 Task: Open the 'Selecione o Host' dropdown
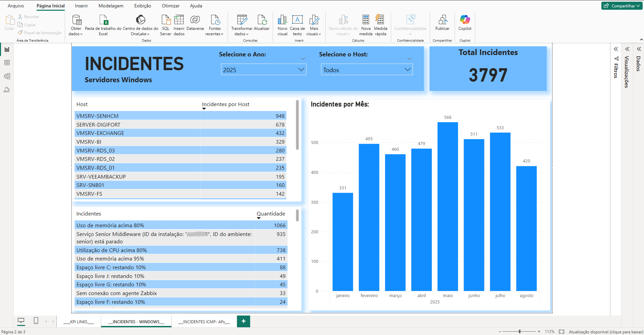pos(407,69)
